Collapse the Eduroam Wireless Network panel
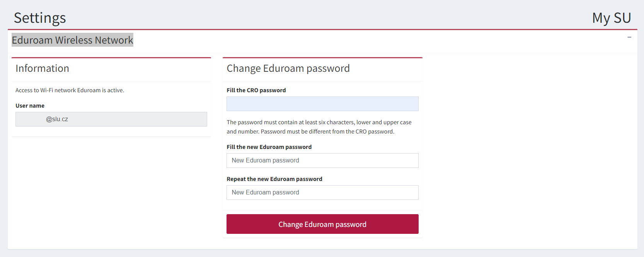644x257 pixels. [629, 37]
